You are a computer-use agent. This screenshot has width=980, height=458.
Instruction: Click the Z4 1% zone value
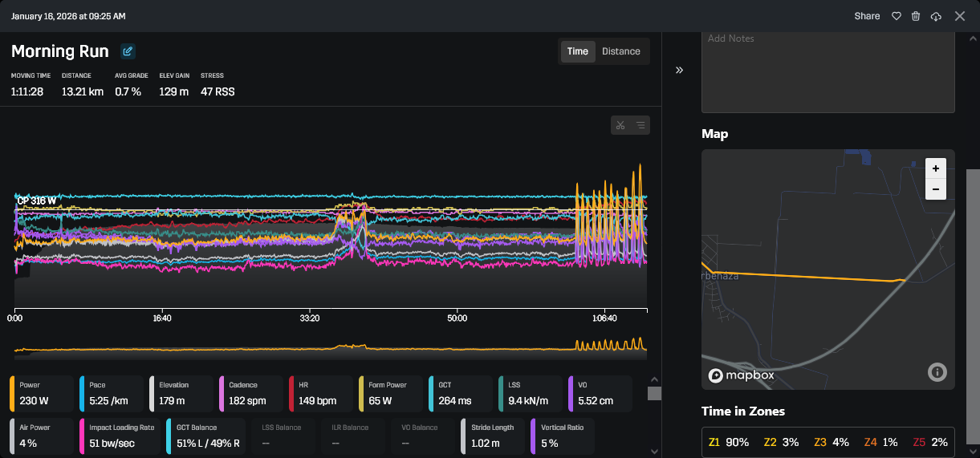(881, 442)
